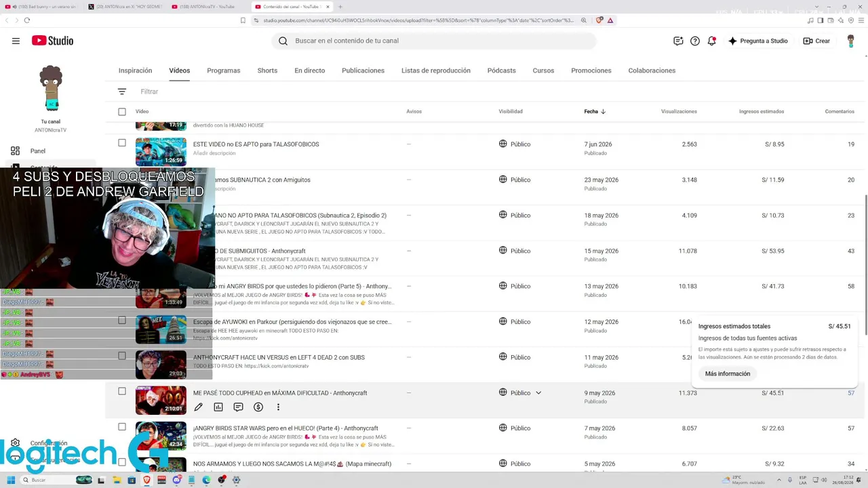
Task: Click the Crear button
Action: click(816, 41)
